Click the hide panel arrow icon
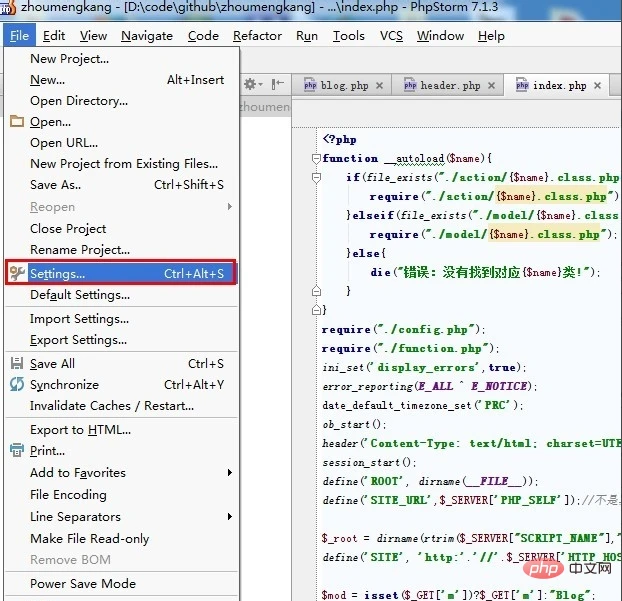The height and width of the screenshot is (601, 622). click(277, 84)
